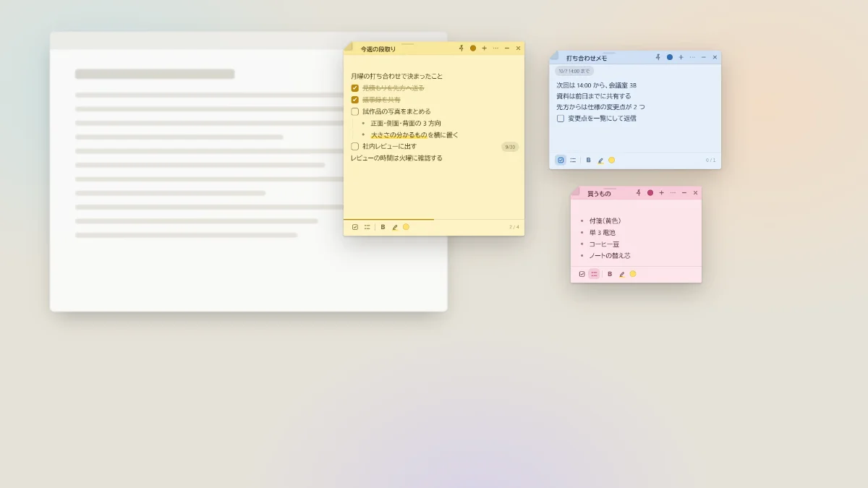
Task: Pick the yellow highlight color in 買うもの
Action: pos(633,274)
